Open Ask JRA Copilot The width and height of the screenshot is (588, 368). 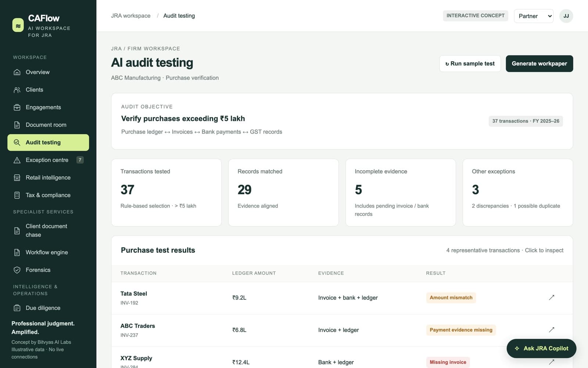click(x=541, y=348)
